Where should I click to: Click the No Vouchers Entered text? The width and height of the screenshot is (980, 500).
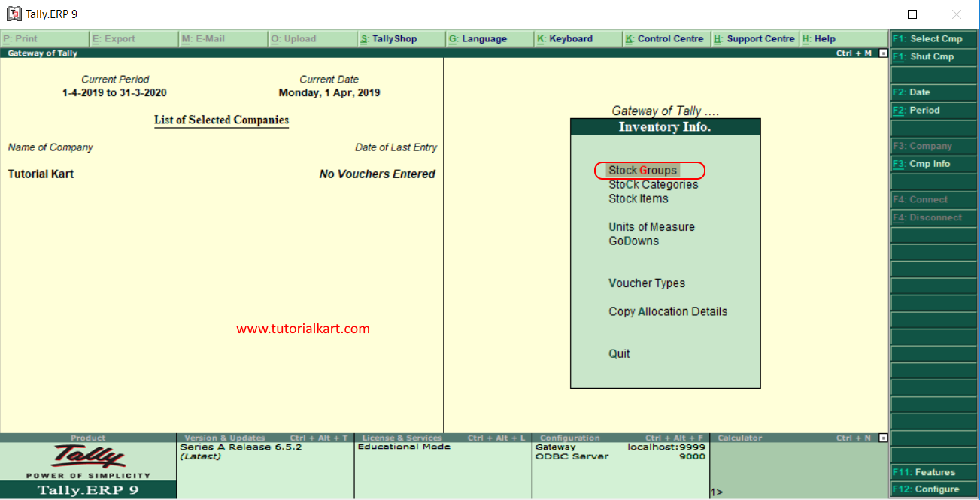[x=378, y=174]
